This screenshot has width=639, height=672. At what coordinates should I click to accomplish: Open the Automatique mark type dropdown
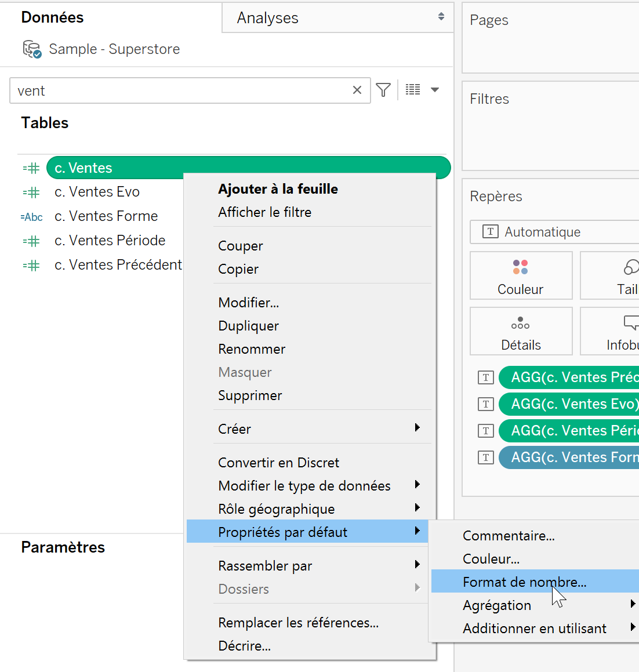554,232
